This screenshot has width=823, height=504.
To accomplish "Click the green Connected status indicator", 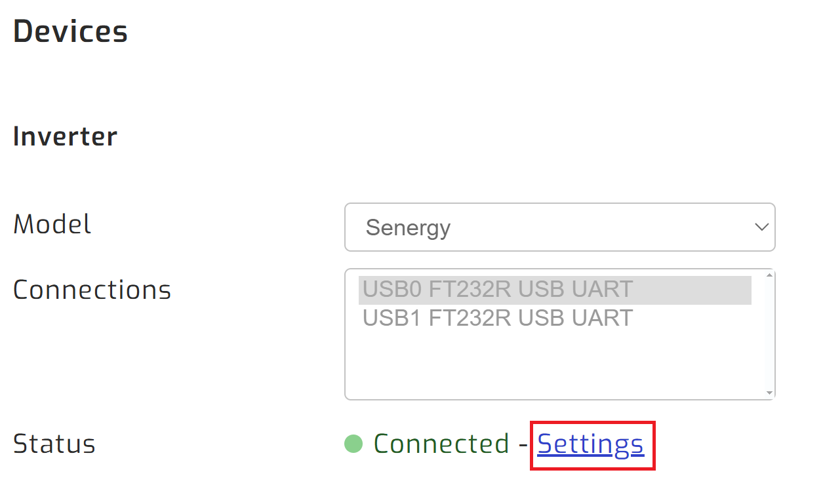I will pyautogui.click(x=353, y=444).
